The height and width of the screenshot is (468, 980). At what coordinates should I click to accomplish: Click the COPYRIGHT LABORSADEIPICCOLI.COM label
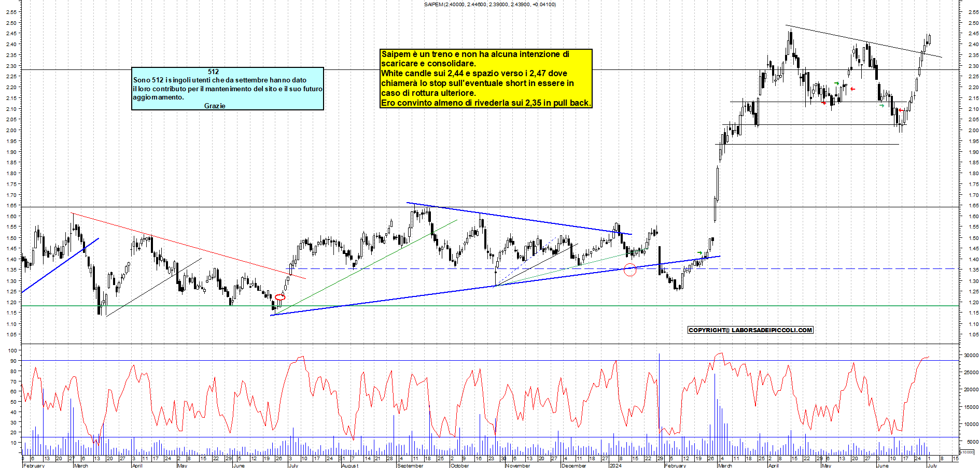click(x=750, y=330)
